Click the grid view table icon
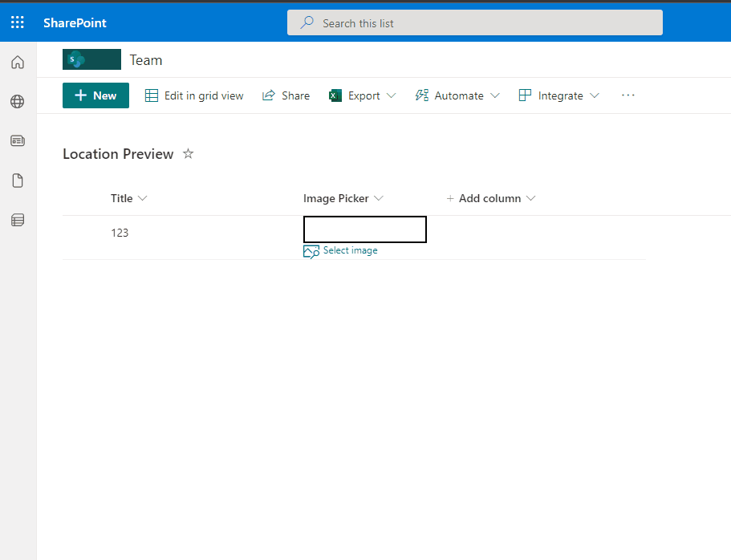 pos(152,95)
